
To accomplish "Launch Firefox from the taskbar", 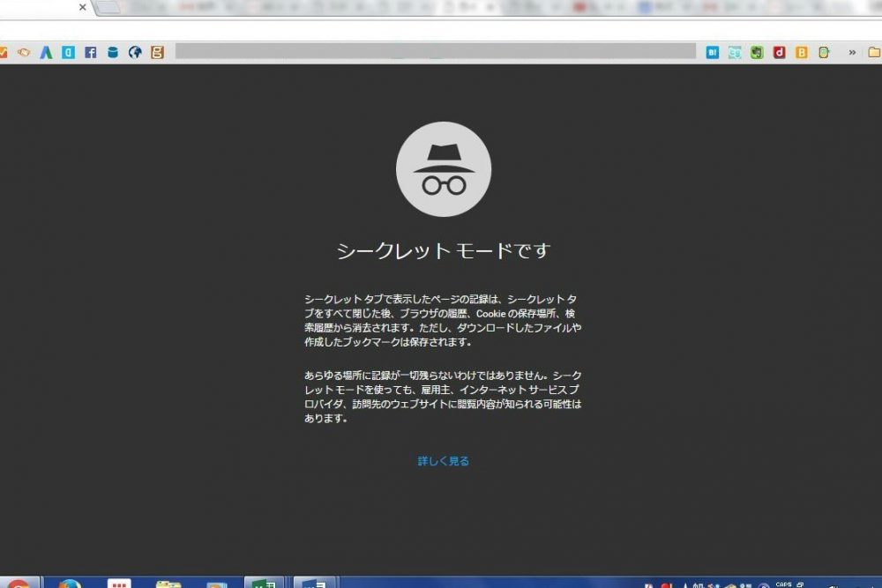I will click(x=70, y=584).
